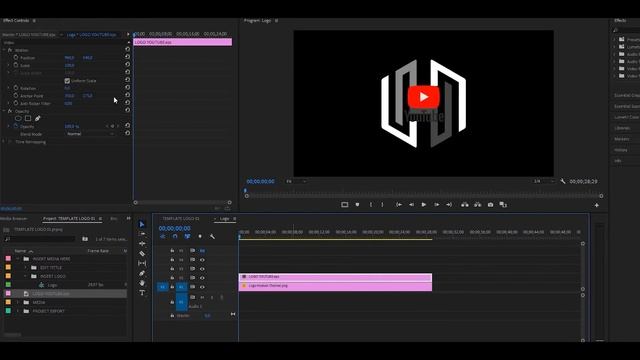Screen dimensions: 640x360
Task: Toggle timeline Snap magnet icon
Action: point(175,236)
